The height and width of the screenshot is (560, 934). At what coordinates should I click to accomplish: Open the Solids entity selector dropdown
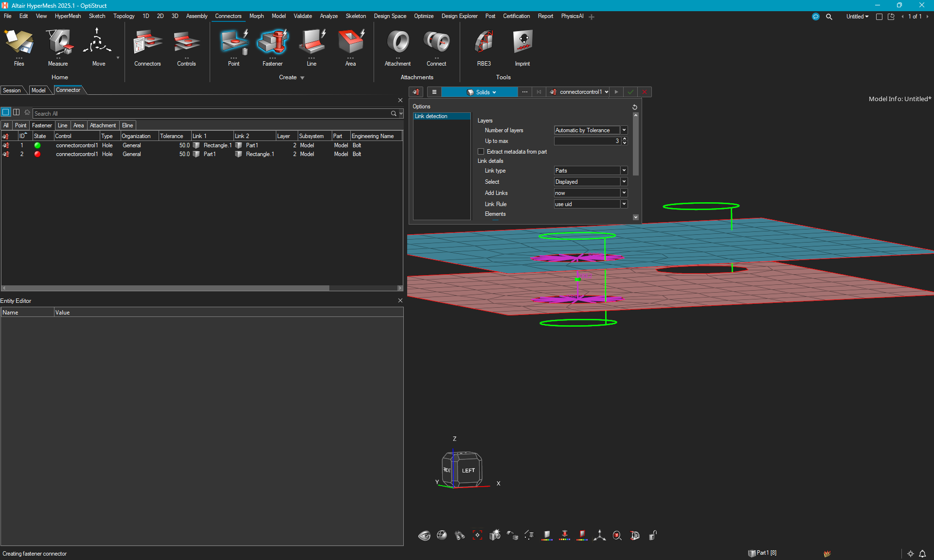pos(480,92)
